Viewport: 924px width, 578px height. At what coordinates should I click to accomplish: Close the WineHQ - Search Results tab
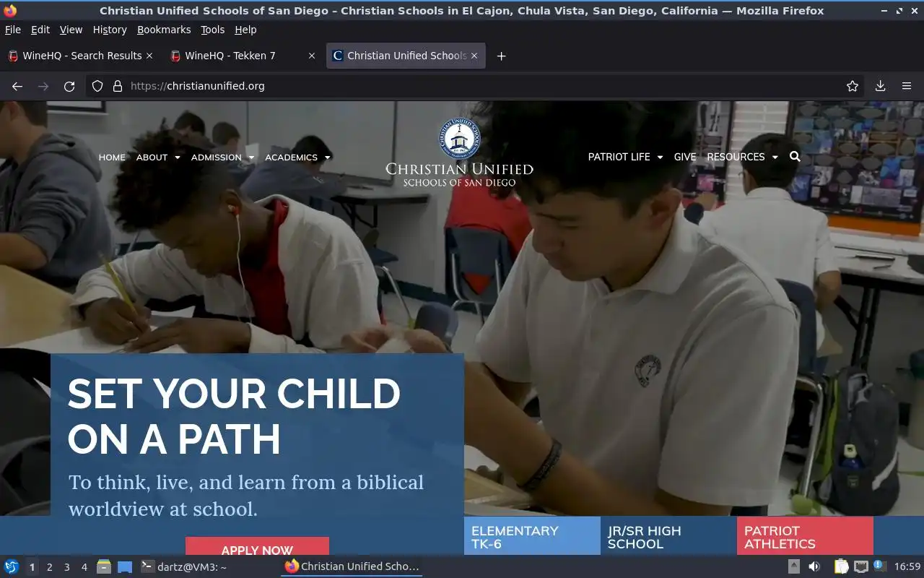[149, 56]
